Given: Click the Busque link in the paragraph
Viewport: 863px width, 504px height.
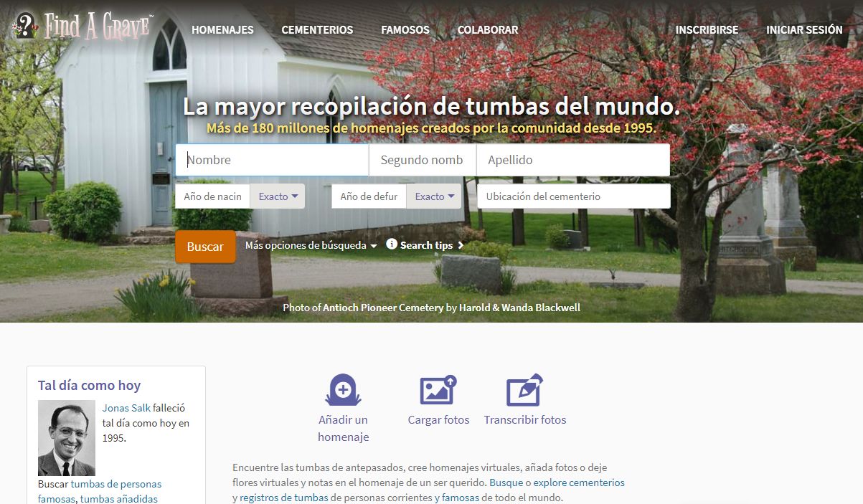Looking at the screenshot, I should point(506,482).
